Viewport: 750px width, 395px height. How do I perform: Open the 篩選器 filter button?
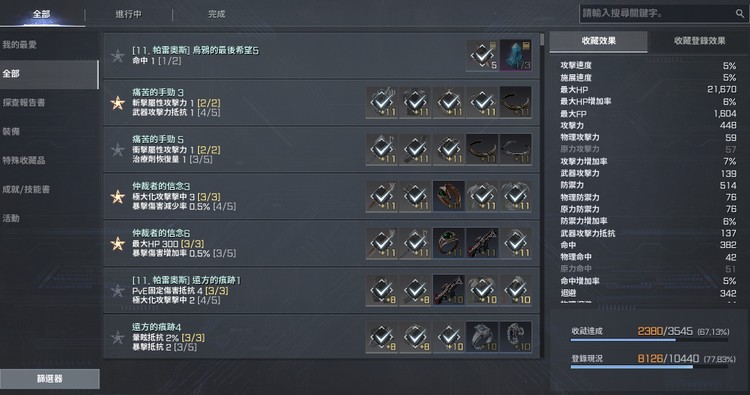(50, 379)
